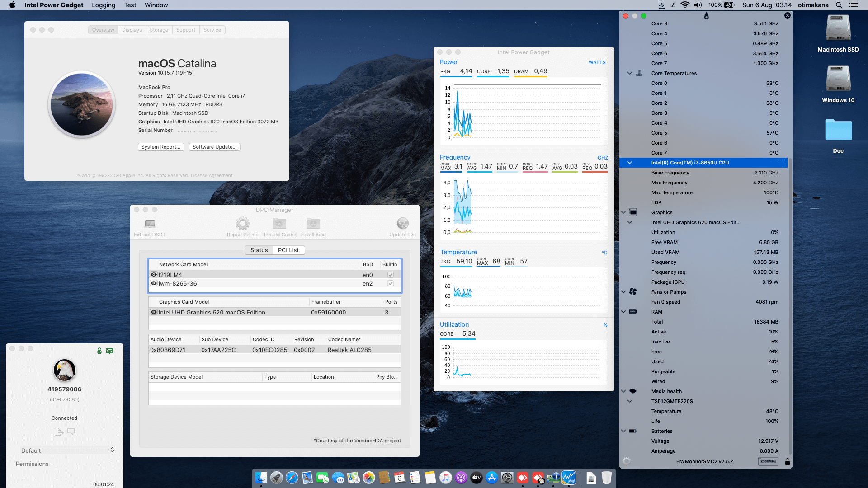Click the eagle avatar in remote session window

click(65, 370)
